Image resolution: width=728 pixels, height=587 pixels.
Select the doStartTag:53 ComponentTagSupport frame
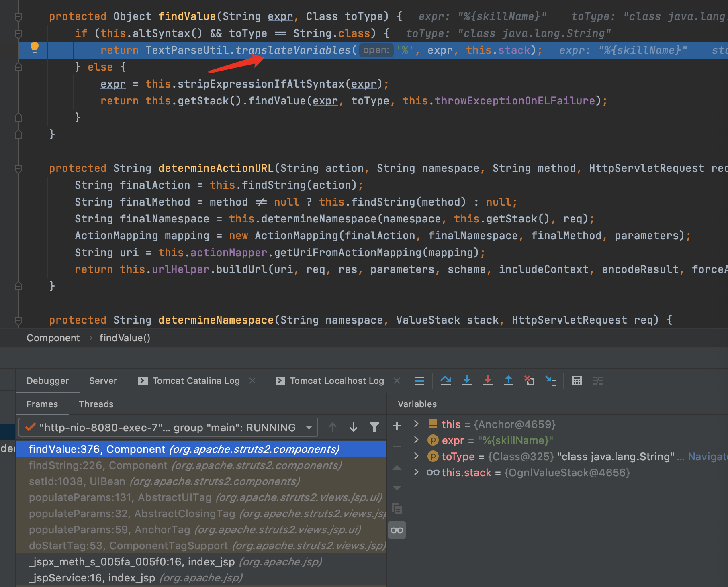[201, 545]
